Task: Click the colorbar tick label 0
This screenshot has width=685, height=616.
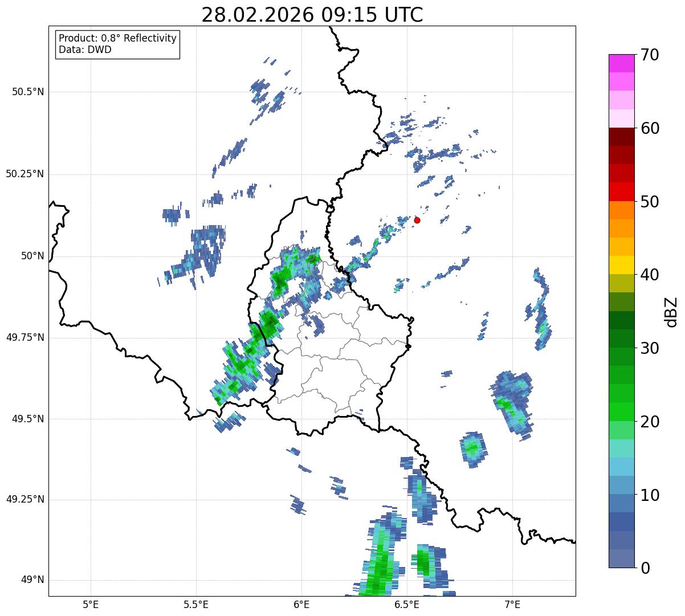Action: [645, 568]
